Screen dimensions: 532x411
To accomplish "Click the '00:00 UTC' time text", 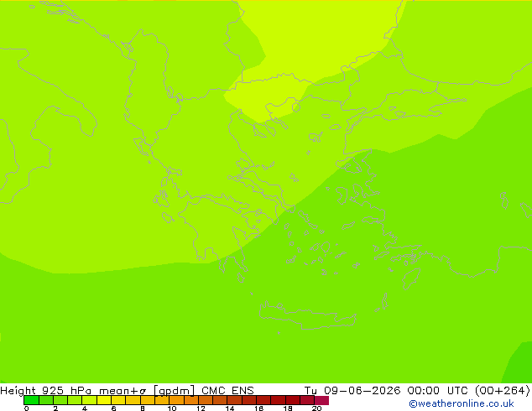I will pyautogui.click(x=438, y=390).
